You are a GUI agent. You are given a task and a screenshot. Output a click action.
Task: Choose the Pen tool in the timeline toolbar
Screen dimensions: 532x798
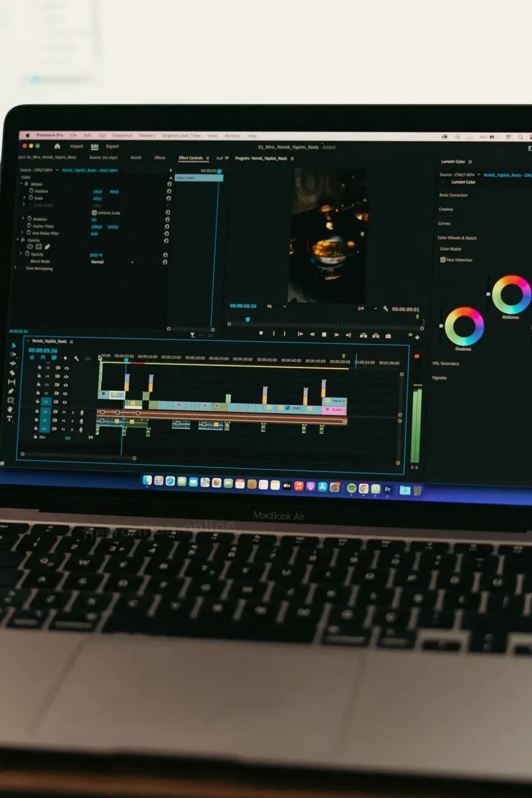click(11, 391)
